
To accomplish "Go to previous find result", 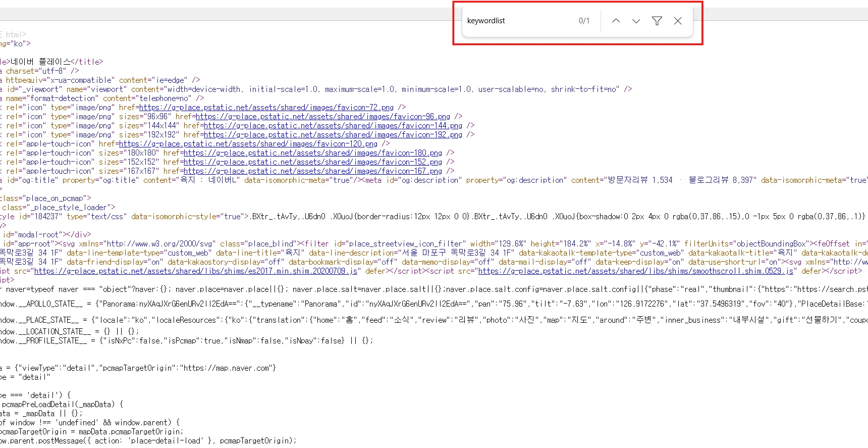I will (616, 21).
